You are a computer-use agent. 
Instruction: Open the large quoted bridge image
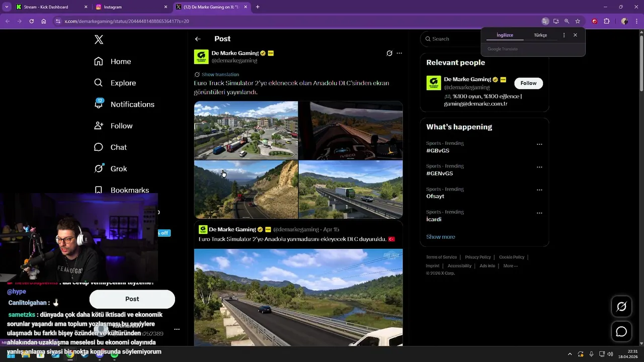click(x=298, y=298)
